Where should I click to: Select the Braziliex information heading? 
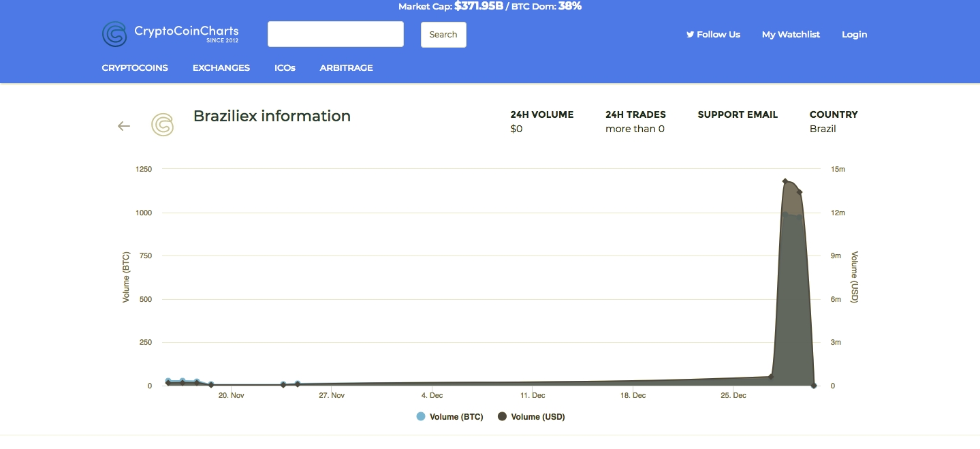(x=272, y=116)
